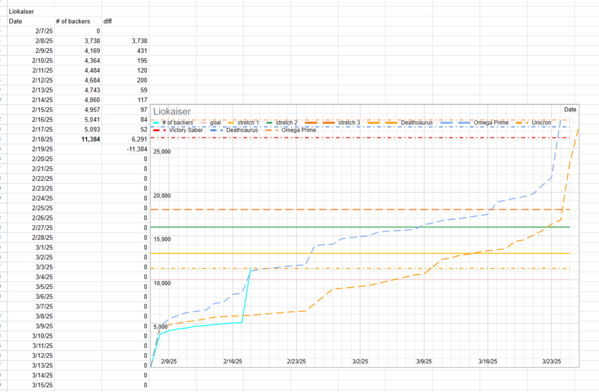Click the red Victory Saber legend swatch
The width and height of the screenshot is (599, 392).
(x=159, y=130)
